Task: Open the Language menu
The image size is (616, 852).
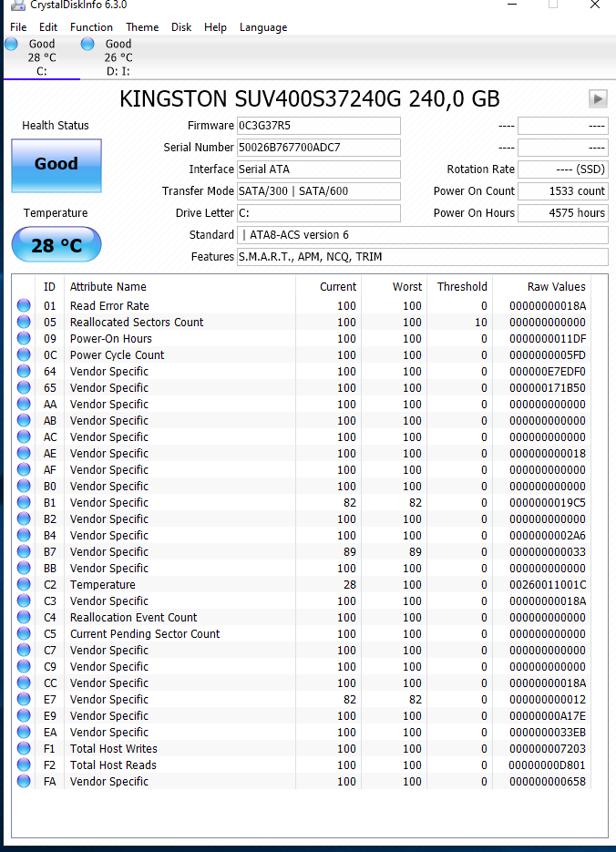Action: point(263,27)
